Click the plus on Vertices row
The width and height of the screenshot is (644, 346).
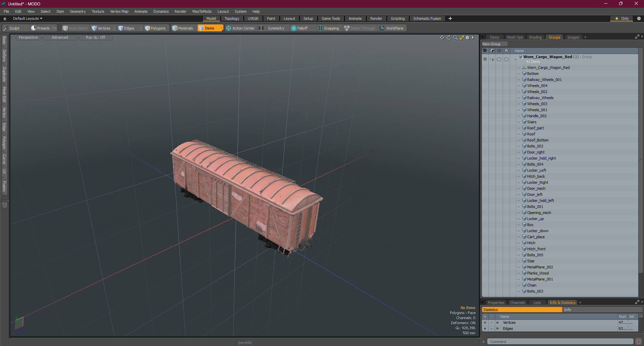pos(485,322)
